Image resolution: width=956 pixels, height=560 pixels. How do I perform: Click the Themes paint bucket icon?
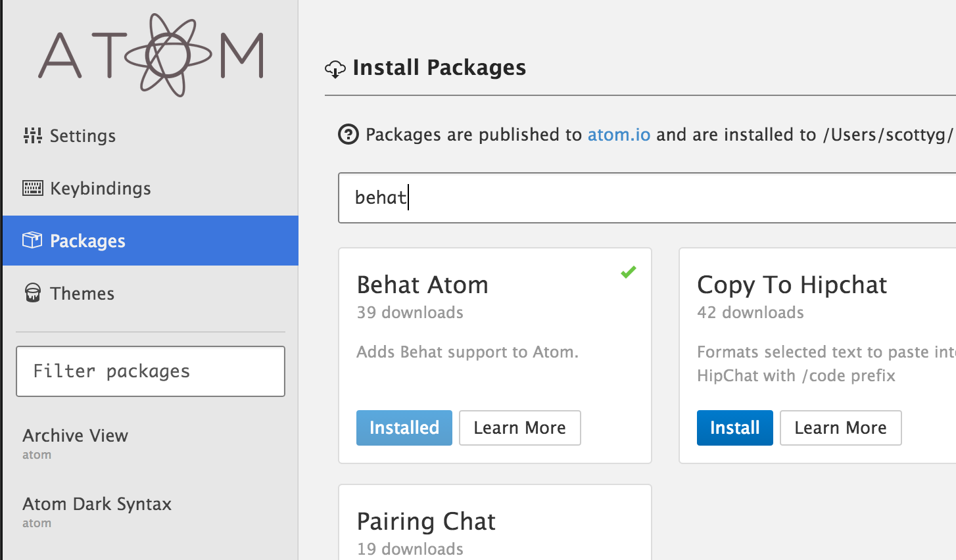point(32,293)
